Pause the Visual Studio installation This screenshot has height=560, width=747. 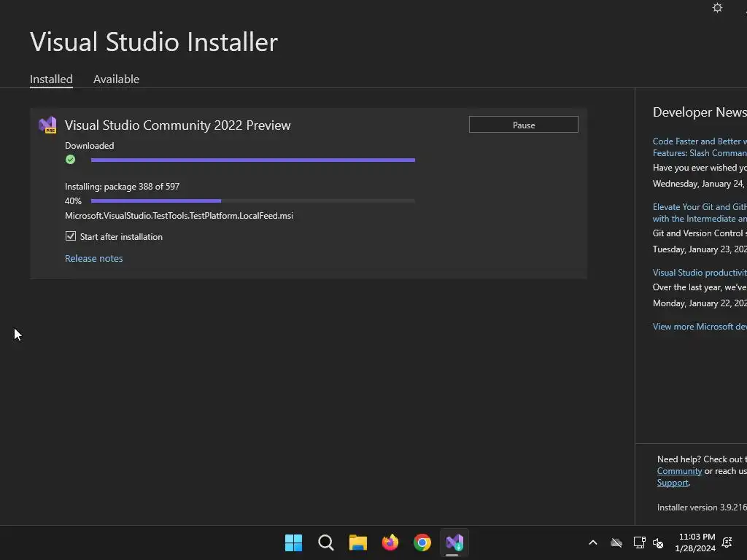[524, 125]
